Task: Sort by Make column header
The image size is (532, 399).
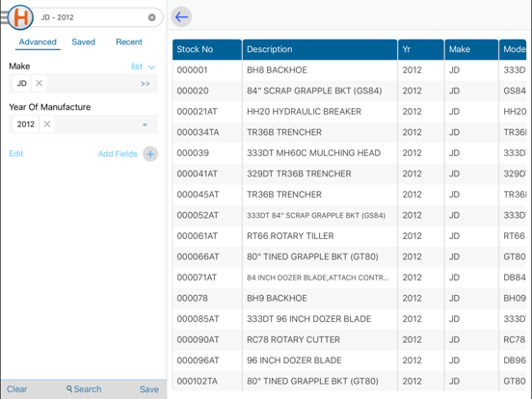Action: pos(471,49)
